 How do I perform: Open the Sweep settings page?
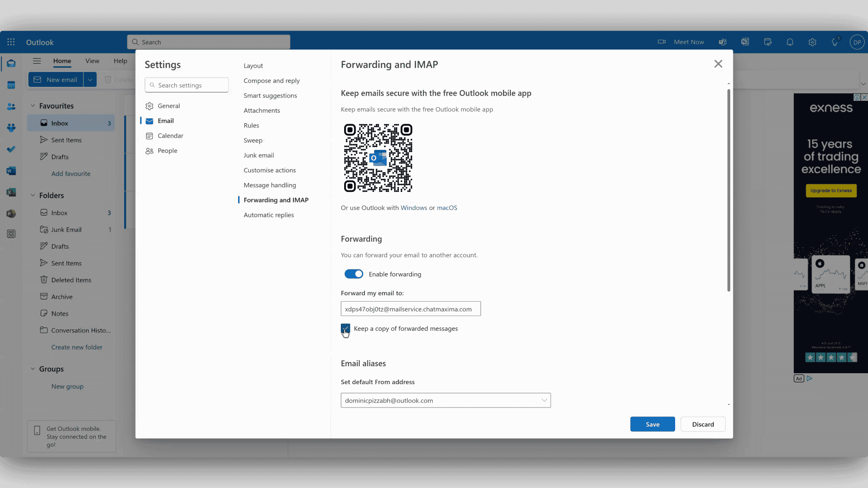[x=253, y=141]
